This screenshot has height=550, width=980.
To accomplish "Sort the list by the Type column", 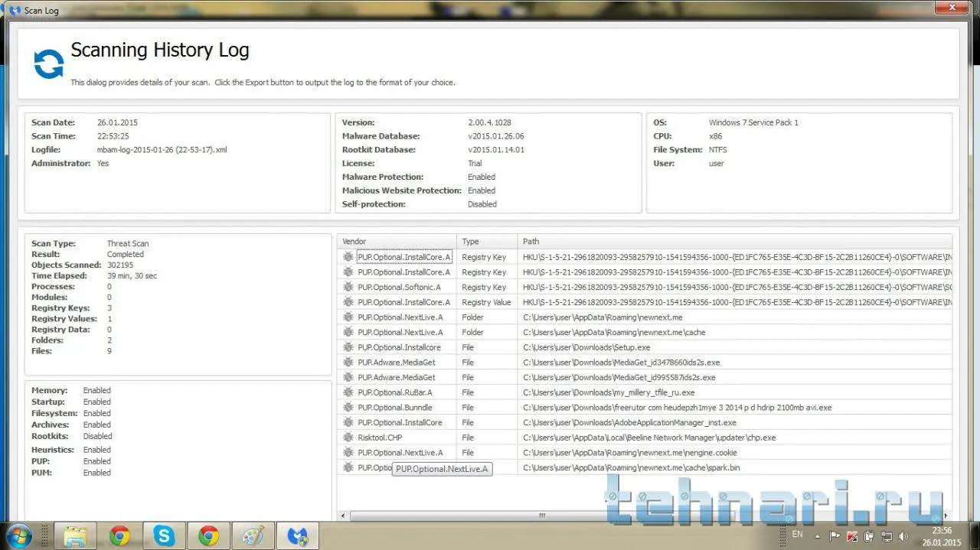I will click(488, 241).
